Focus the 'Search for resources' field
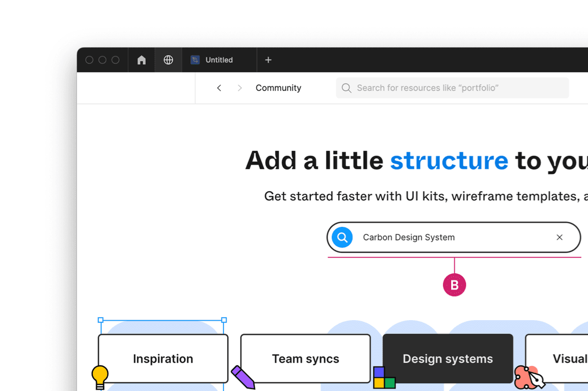 (452, 88)
